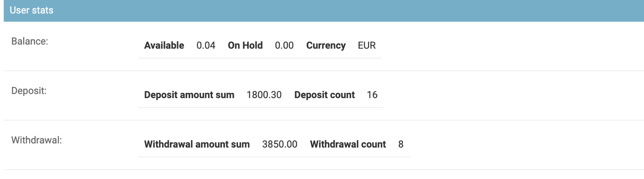The image size is (644, 179).
Task: Click the deposit sum value 1800.30
Action: (x=264, y=95)
